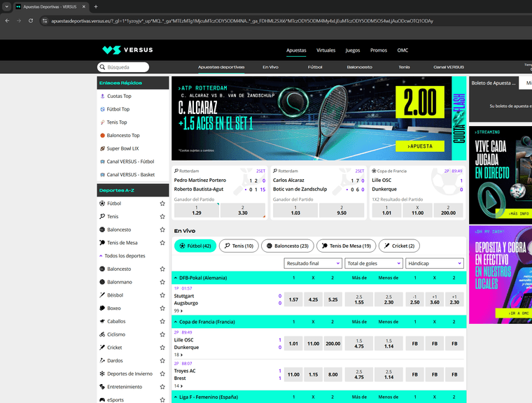Select Baloncesto (23) live filter
The image size is (532, 403).
click(x=288, y=246)
